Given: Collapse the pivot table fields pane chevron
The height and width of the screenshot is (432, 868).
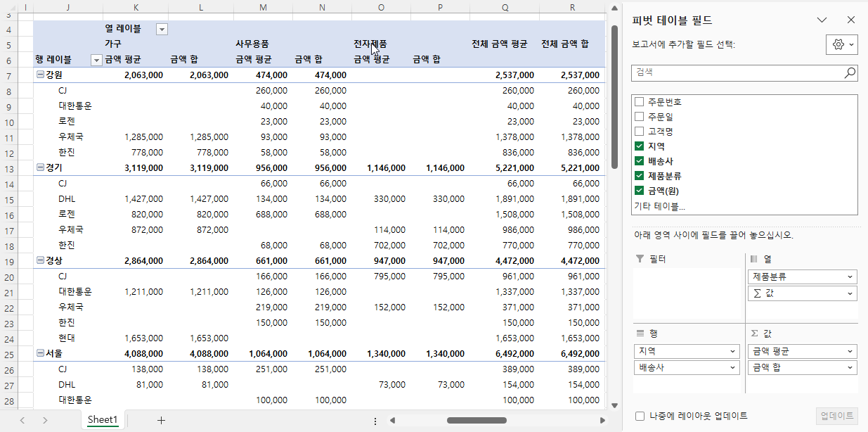Looking at the screenshot, I should pos(822,20).
